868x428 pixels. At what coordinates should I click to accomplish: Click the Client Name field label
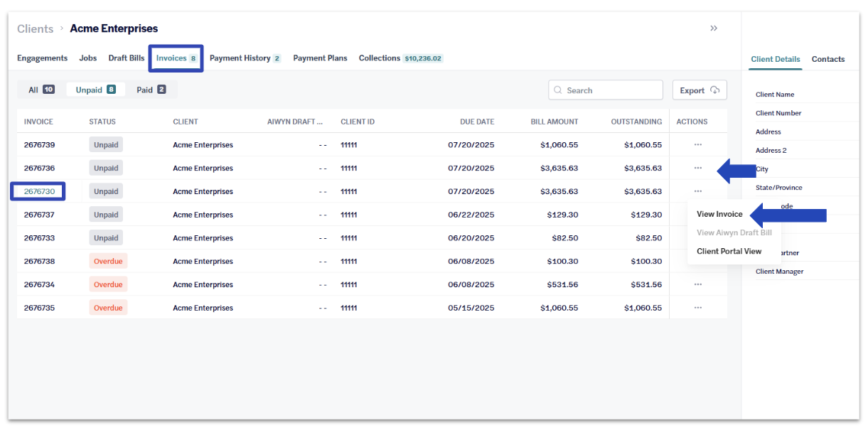click(775, 95)
